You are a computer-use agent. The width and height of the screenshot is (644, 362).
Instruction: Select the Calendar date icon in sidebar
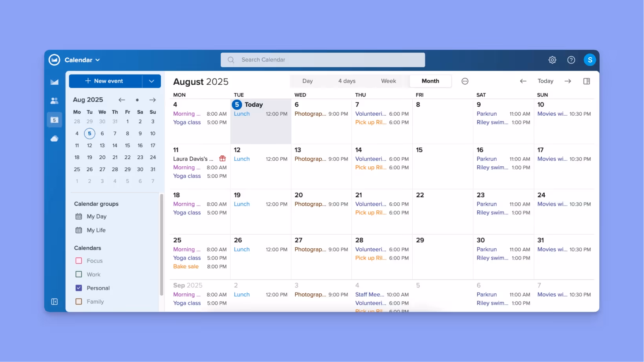coord(54,120)
